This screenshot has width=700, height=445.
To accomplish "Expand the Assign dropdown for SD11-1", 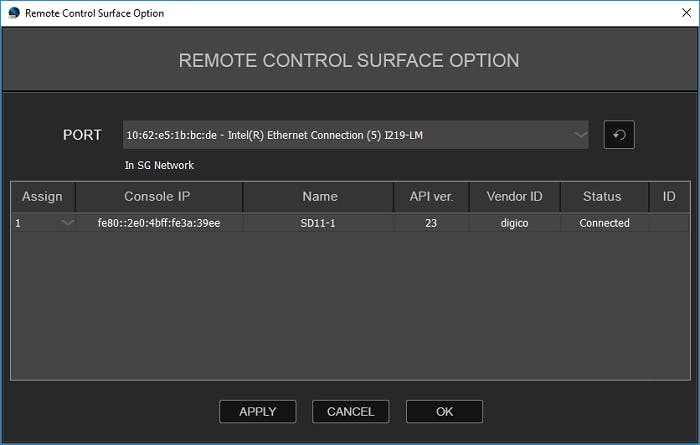I will [x=67, y=223].
